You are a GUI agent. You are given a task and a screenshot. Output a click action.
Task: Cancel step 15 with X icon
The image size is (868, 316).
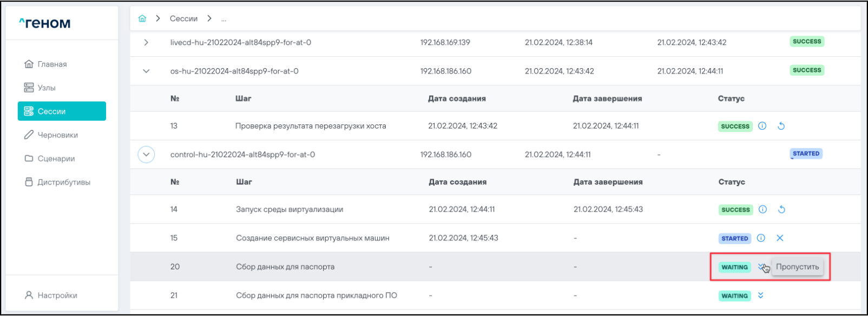click(780, 238)
